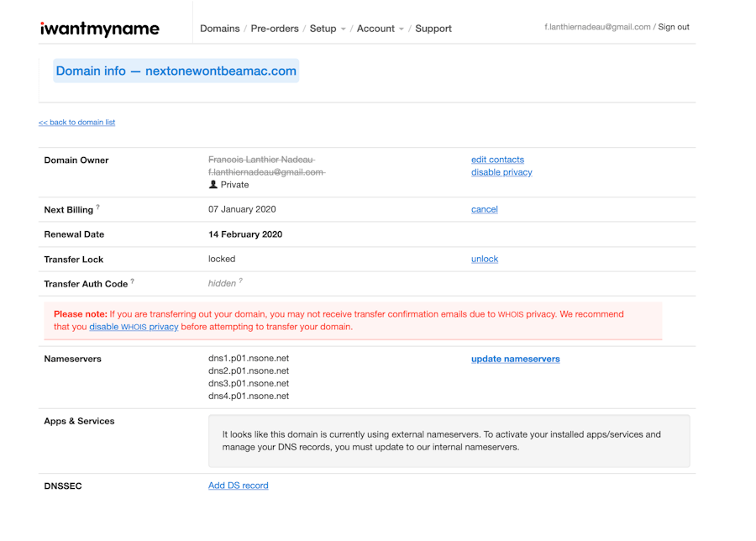Click the edit contacts link
This screenshot has width=756, height=541.
pyautogui.click(x=496, y=159)
